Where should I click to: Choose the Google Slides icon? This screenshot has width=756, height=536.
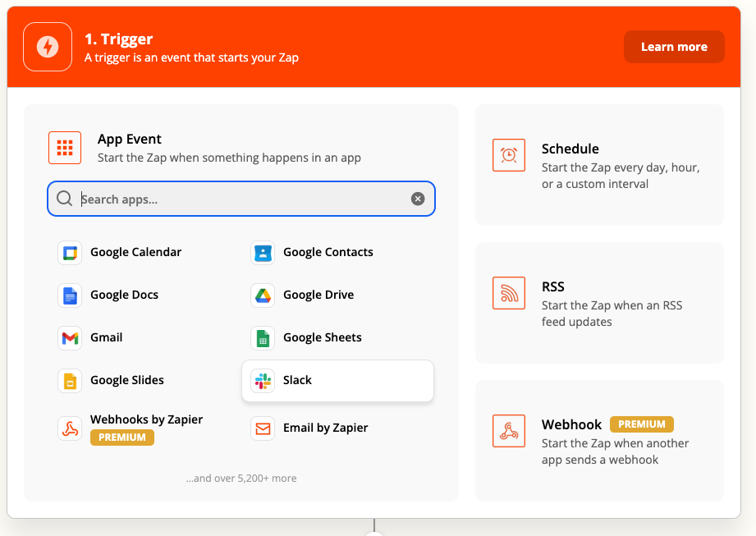70,381
